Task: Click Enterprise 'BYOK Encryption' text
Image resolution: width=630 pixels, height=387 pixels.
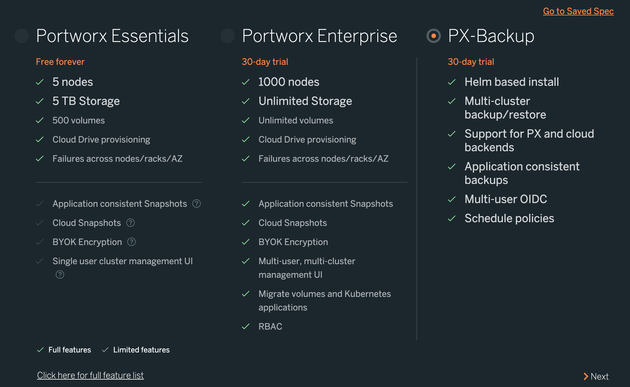Action: 293,242
